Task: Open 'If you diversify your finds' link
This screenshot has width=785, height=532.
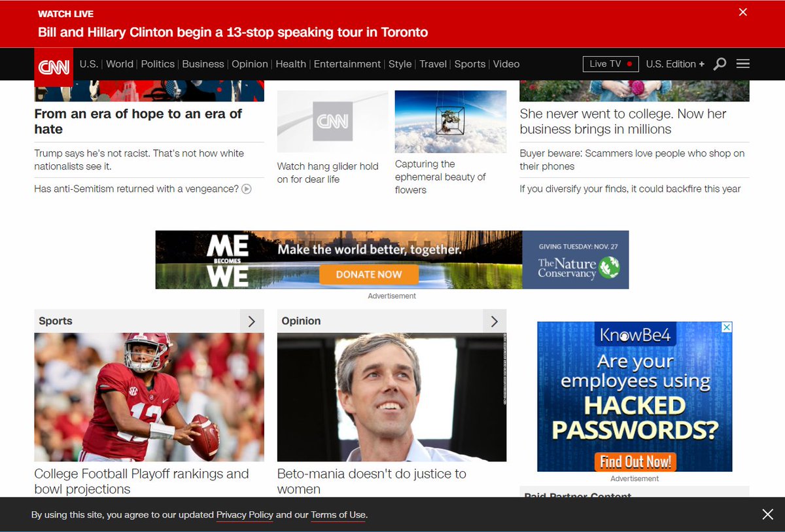Action: coord(630,189)
